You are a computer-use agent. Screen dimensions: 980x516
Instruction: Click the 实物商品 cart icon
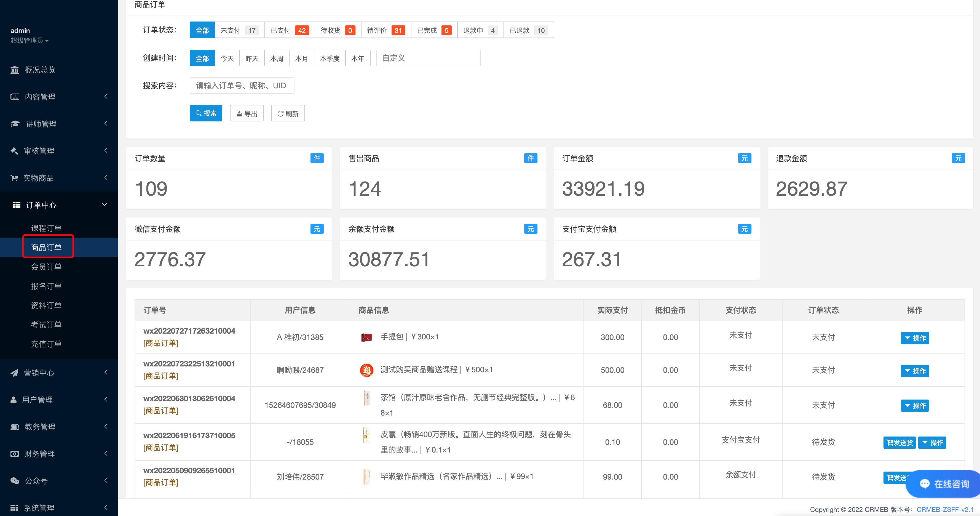[14, 178]
